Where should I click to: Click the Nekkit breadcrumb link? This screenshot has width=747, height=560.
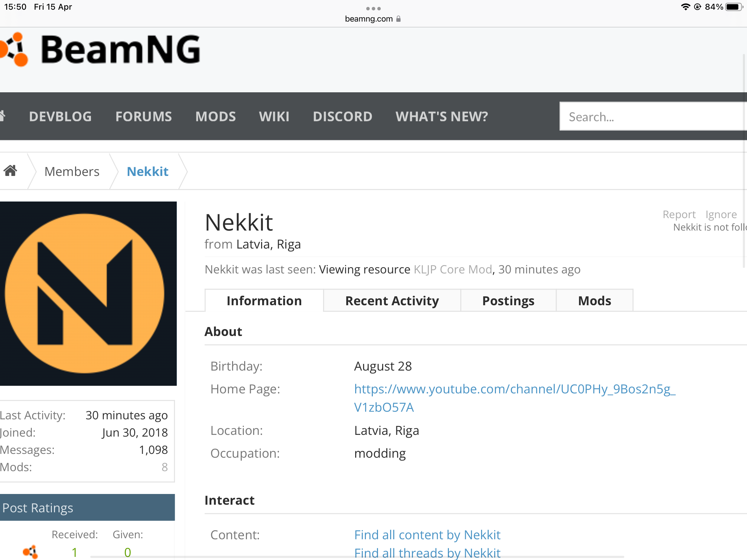pyautogui.click(x=148, y=171)
